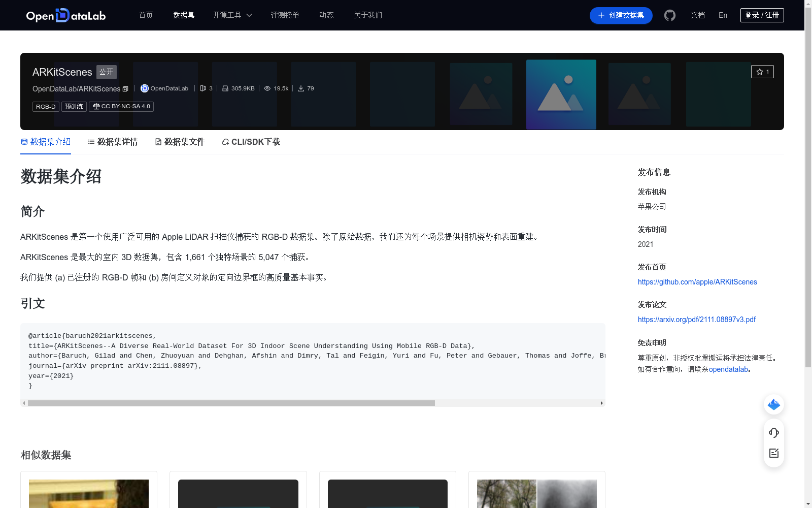Star the ARKitScenes dataset
This screenshot has height=508, width=812.
[762, 72]
